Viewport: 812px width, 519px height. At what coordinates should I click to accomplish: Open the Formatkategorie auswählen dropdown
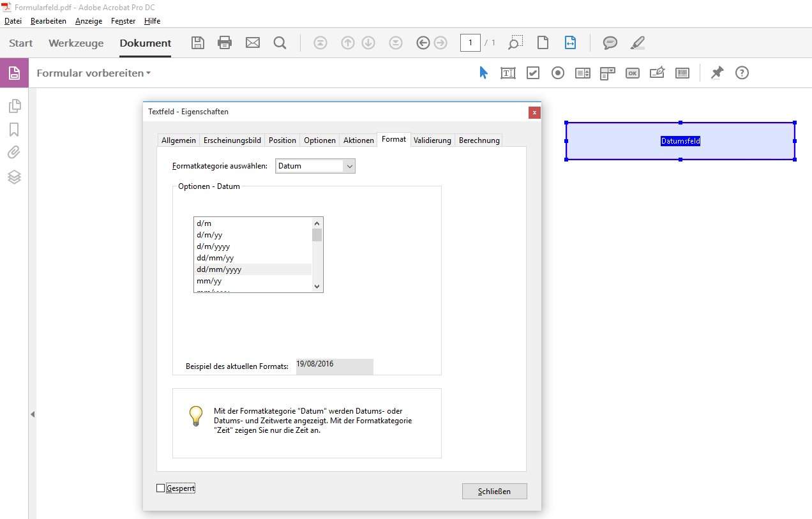349,165
